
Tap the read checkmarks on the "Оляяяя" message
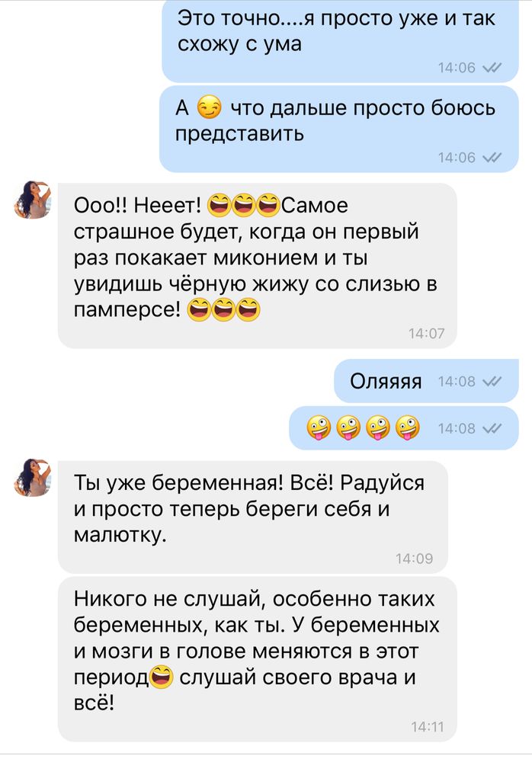(x=492, y=382)
